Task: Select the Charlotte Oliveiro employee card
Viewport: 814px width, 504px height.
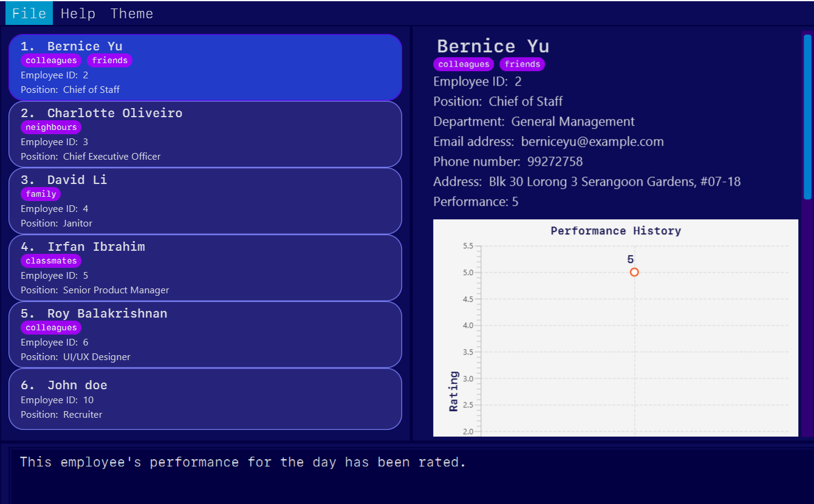Action: coord(205,134)
